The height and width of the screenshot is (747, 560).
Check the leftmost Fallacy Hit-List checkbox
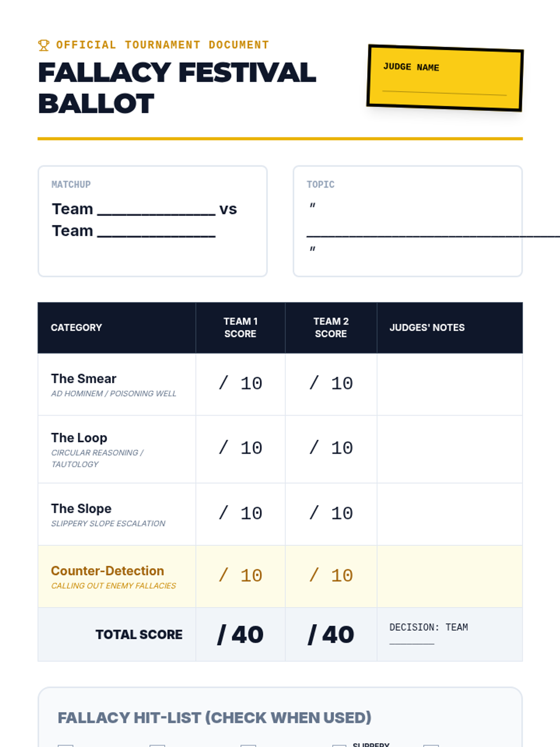pyautogui.click(x=65, y=746)
